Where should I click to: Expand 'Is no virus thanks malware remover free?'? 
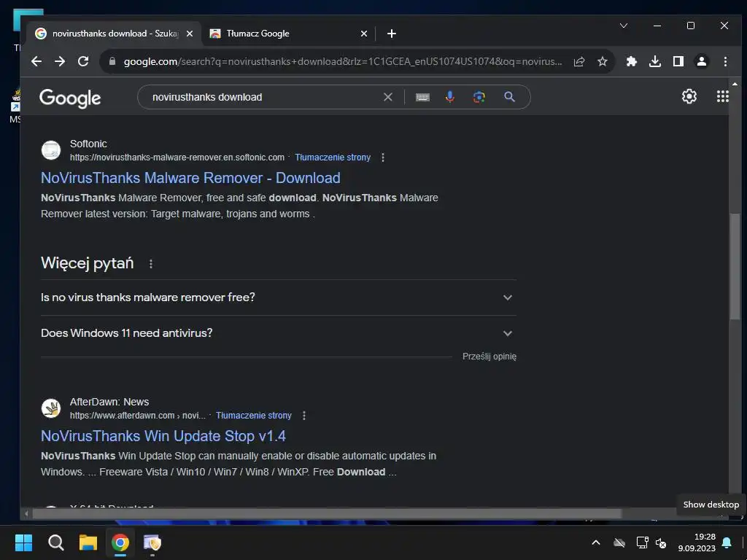click(279, 297)
